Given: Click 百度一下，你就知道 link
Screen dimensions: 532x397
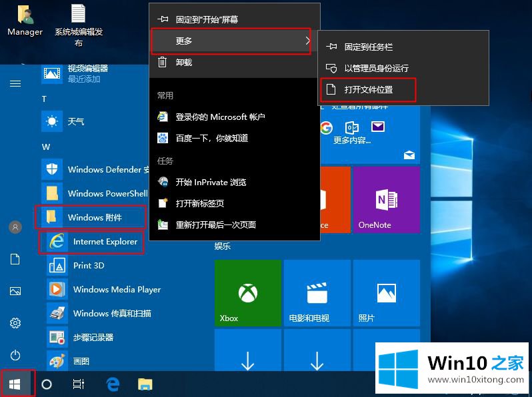Looking at the screenshot, I should coord(211,138).
